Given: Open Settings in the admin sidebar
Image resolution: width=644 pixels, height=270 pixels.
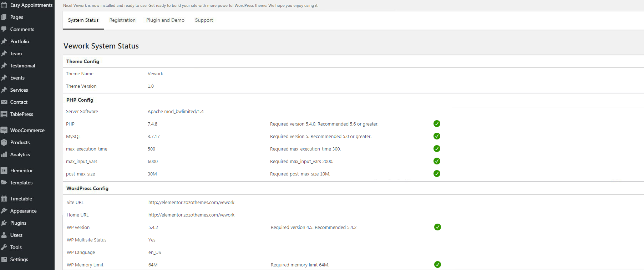Looking at the screenshot, I should 19,259.
